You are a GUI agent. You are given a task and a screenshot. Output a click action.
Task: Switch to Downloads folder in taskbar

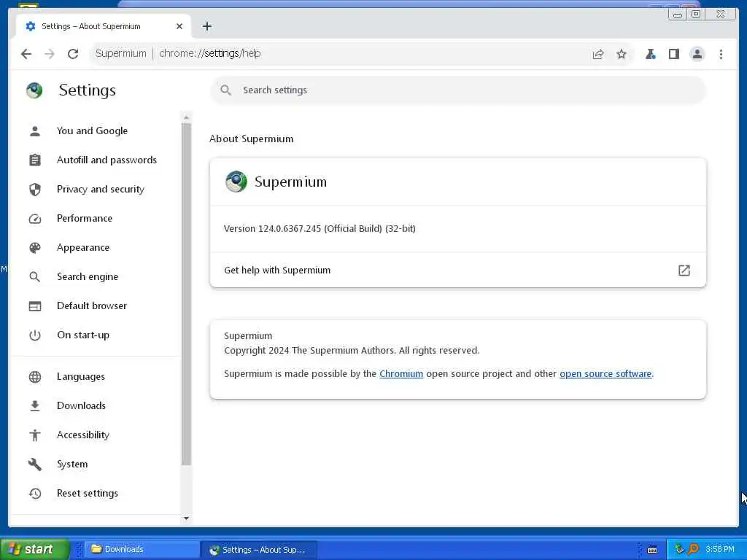[142, 549]
